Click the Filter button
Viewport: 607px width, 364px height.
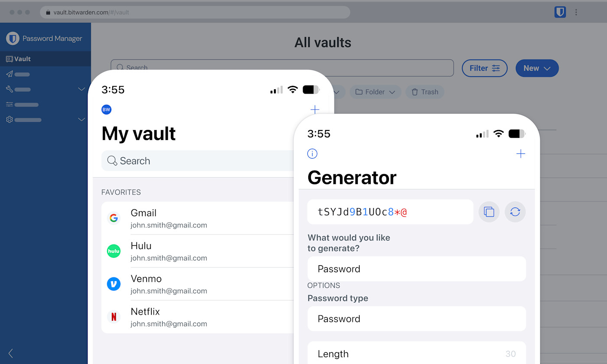tap(484, 68)
